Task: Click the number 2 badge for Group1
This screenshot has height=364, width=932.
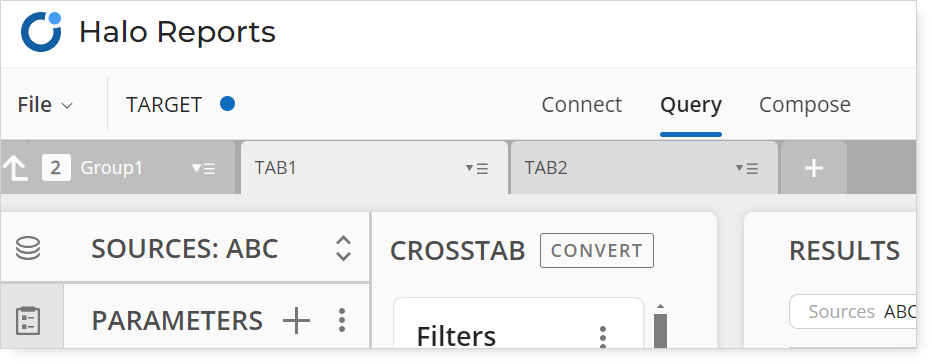Action: [56, 168]
